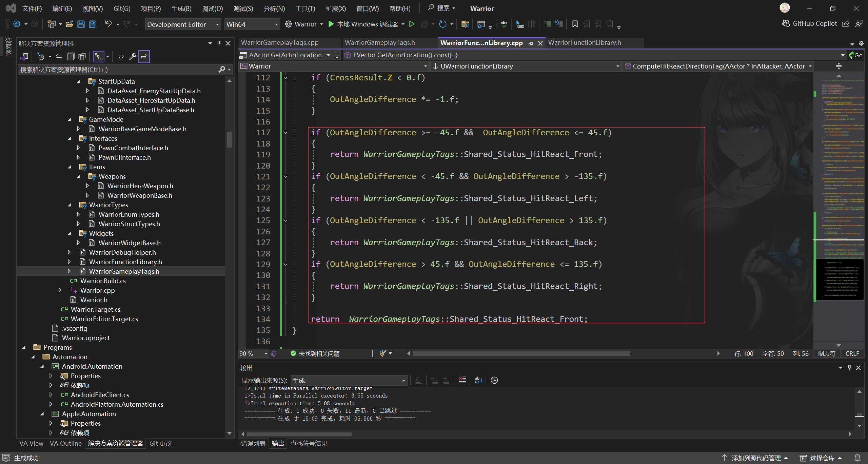The image size is (868, 464).
Task: Open the 调试(D) menu
Action: pos(212,8)
